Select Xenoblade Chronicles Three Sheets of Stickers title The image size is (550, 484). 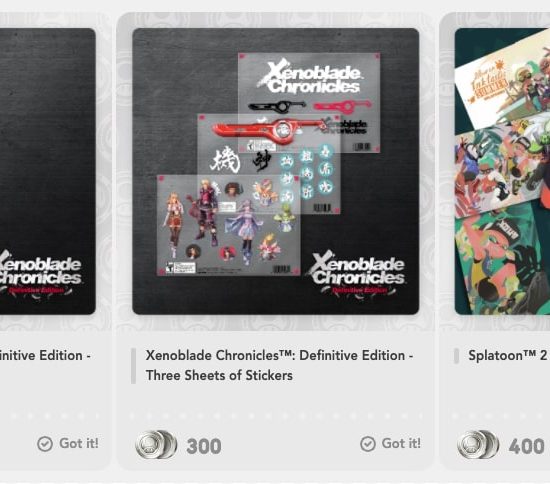point(279,365)
